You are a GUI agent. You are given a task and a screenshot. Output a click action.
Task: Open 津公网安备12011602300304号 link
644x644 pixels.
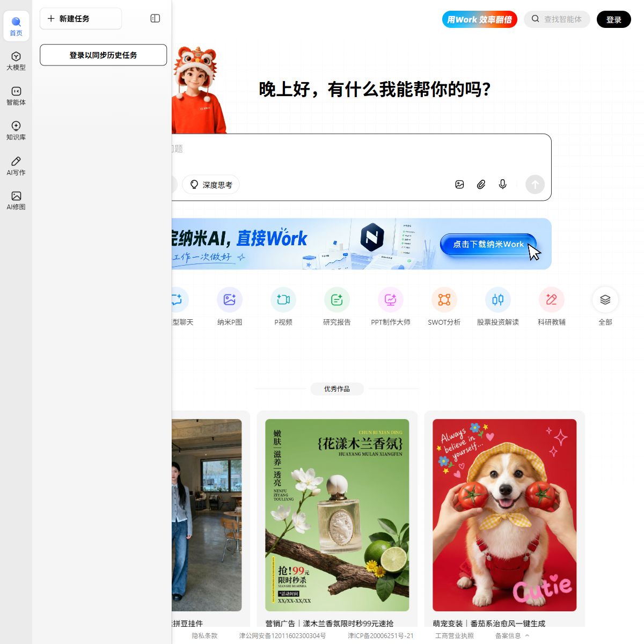click(282, 635)
